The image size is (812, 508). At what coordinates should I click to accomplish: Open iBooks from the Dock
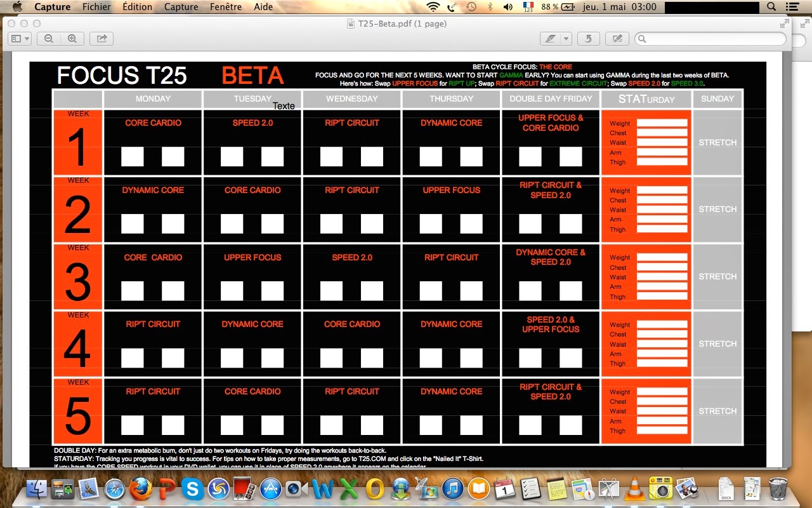pyautogui.click(x=478, y=490)
